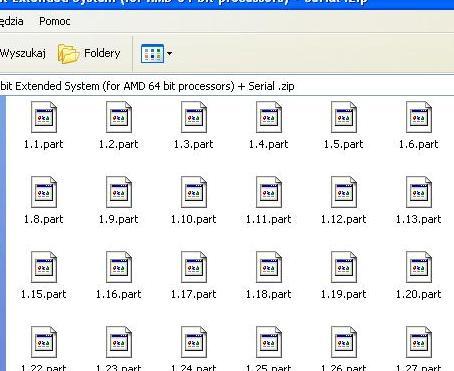Expand the Views dropdown arrow

click(x=169, y=53)
